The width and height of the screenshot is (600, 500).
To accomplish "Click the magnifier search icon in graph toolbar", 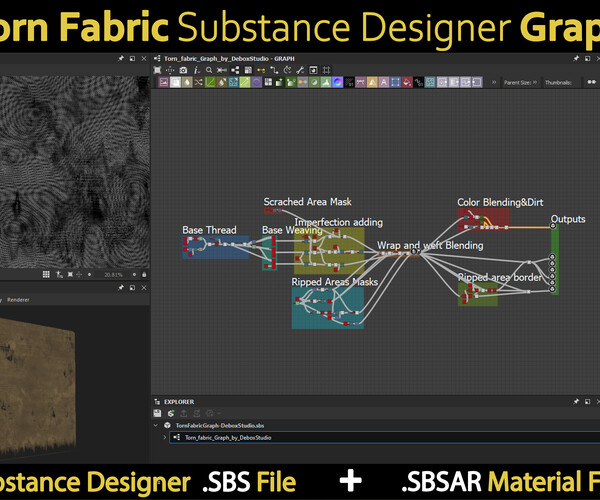I will coord(209,70).
